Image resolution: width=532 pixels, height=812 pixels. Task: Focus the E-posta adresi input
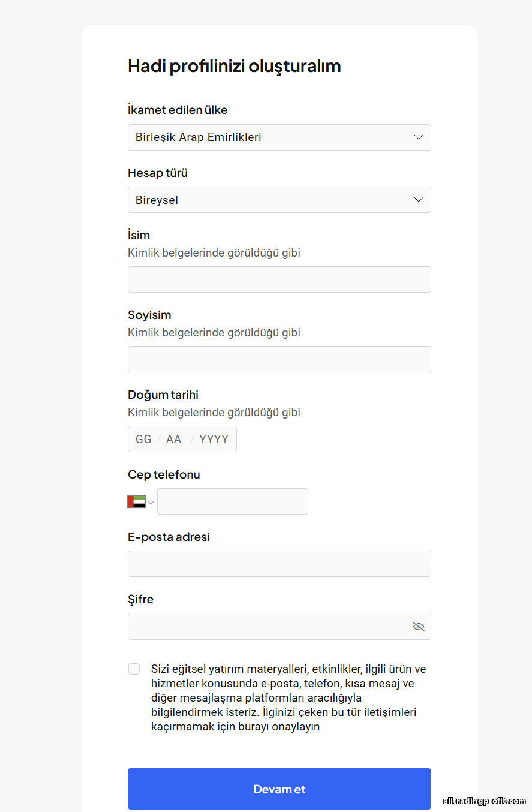pyautogui.click(x=279, y=564)
